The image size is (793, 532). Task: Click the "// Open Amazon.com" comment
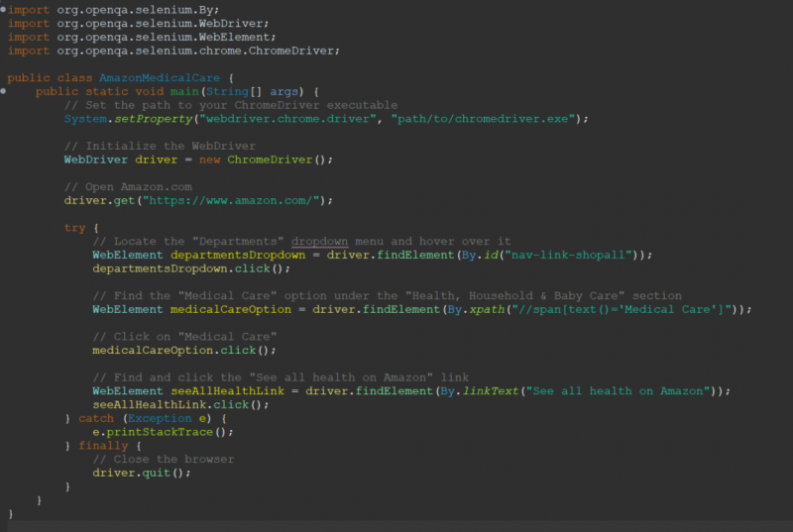(128, 187)
